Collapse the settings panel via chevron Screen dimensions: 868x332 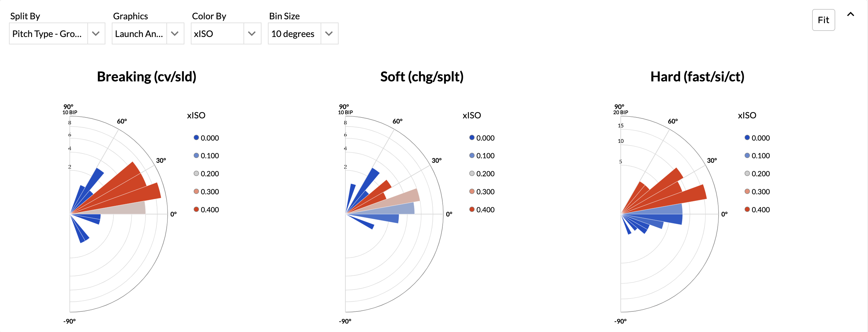tap(851, 14)
